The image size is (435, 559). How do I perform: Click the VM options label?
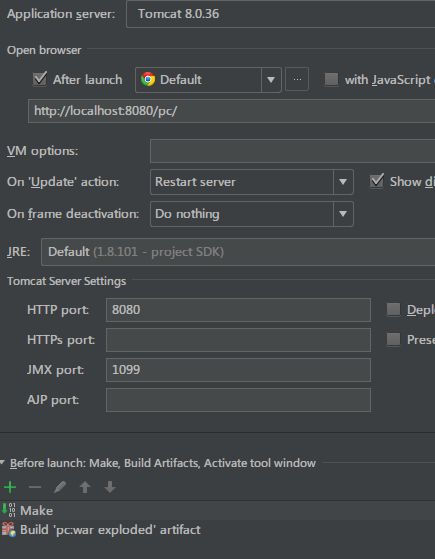pos(42,151)
